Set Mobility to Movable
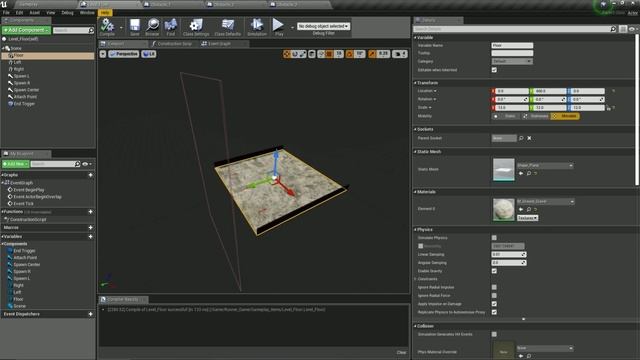This screenshot has width=640, height=360. click(565, 116)
